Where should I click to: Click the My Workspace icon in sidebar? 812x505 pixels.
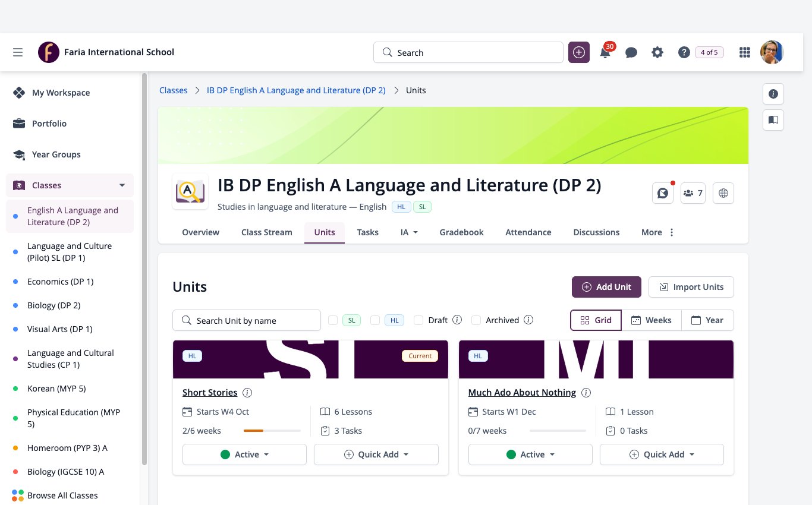pos(19,93)
